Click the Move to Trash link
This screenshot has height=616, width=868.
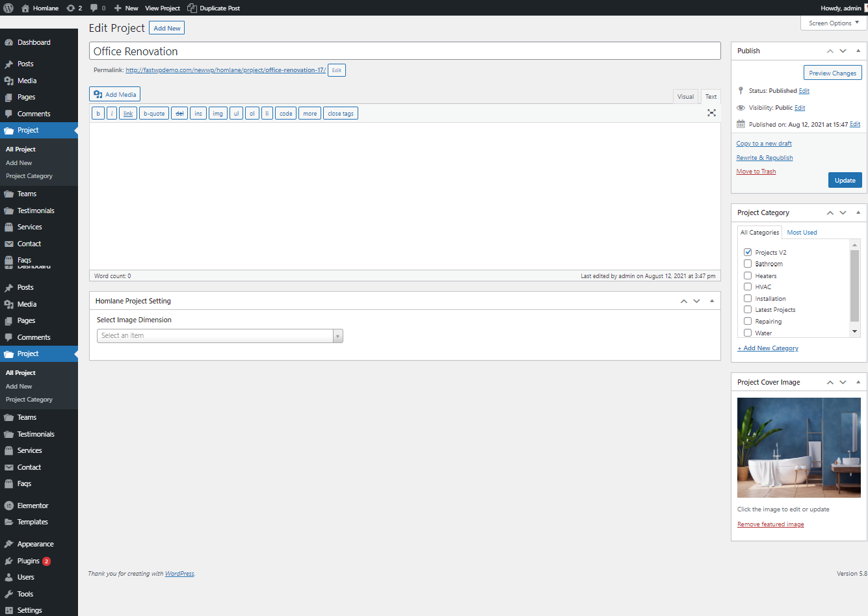756,172
